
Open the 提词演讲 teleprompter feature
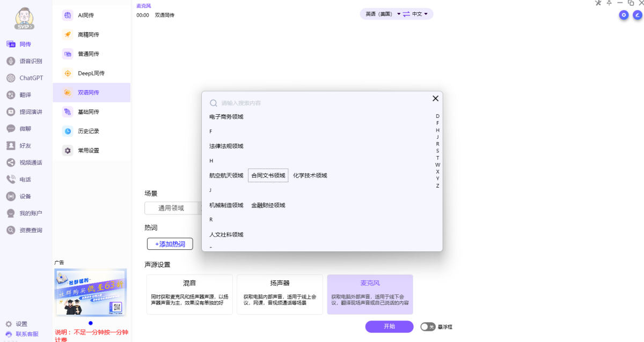pos(25,111)
